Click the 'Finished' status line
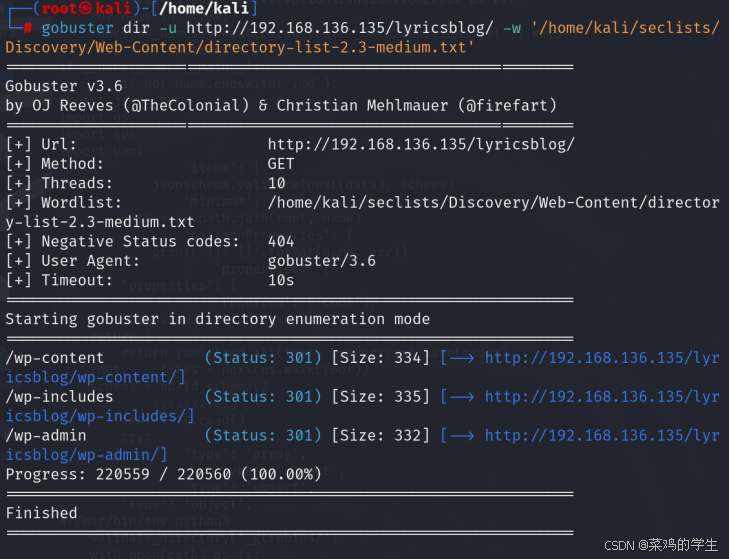730x559 pixels. tap(41, 513)
